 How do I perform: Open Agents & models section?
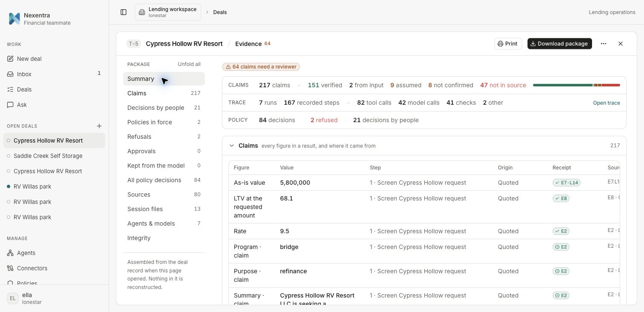[x=164, y=223]
